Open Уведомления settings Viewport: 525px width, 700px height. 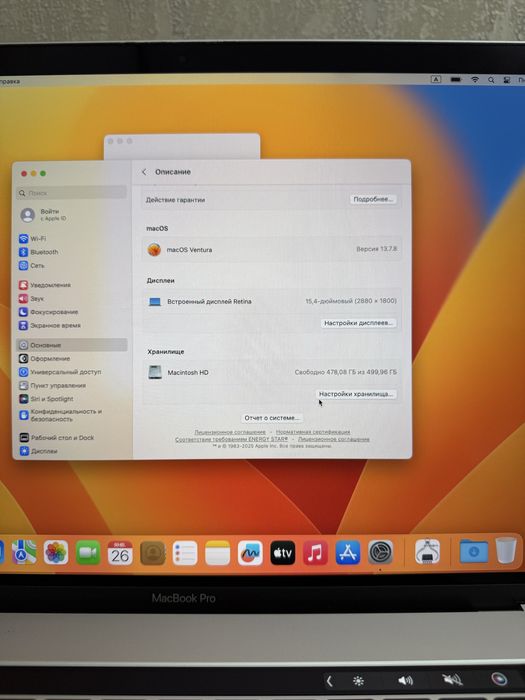(45, 285)
